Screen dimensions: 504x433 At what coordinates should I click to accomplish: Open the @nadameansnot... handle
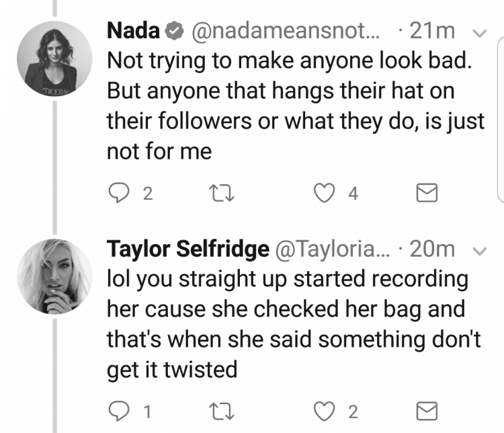[286, 31]
